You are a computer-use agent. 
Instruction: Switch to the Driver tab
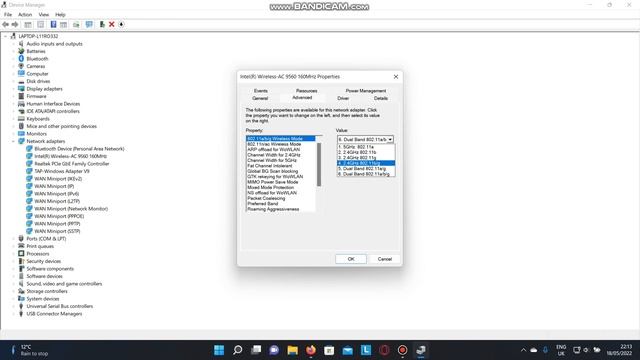point(343,98)
